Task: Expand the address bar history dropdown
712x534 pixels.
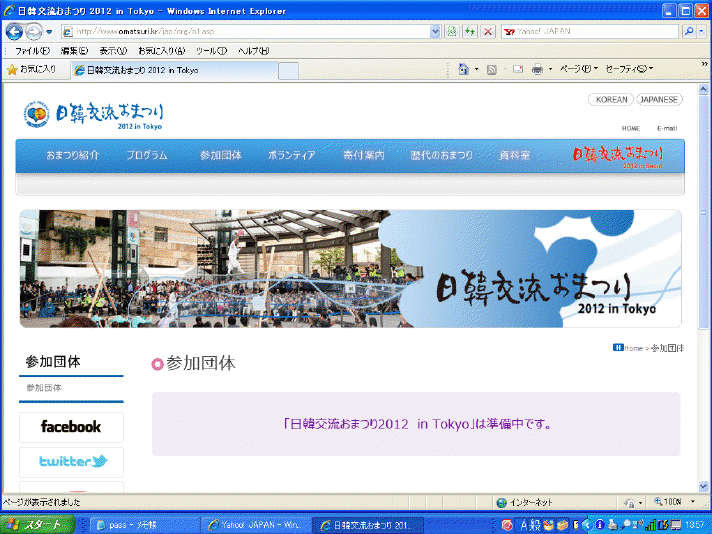Action: point(435,31)
